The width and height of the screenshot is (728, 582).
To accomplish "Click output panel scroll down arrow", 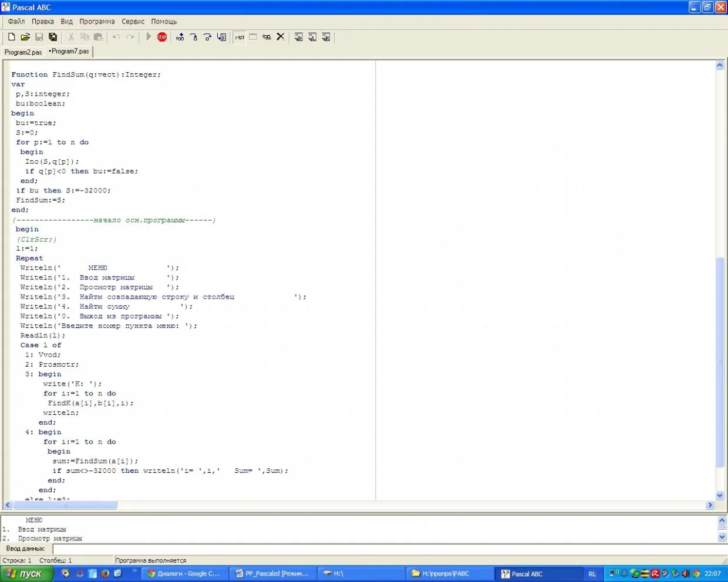I will pyautogui.click(x=722, y=537).
